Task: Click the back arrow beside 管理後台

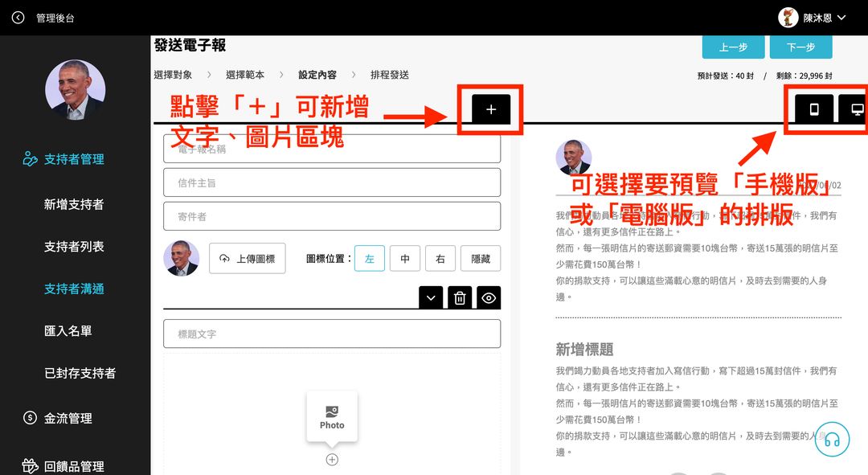Action: (18, 18)
